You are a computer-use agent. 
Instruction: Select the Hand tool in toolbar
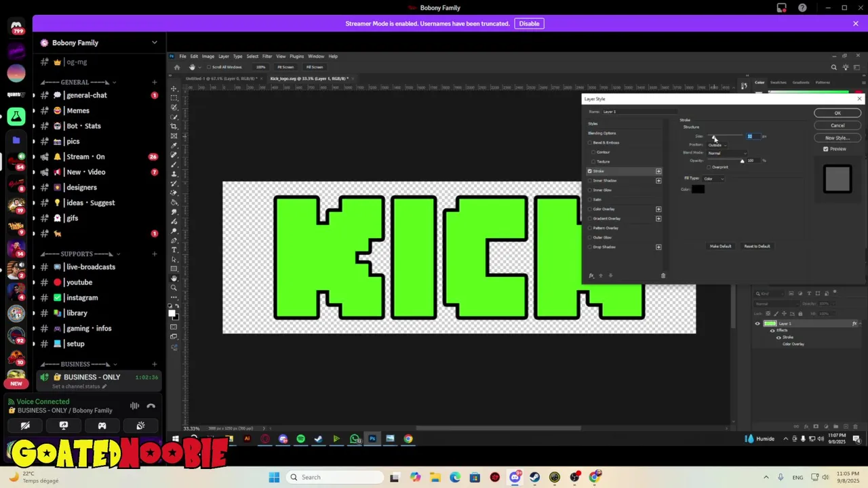[174, 279]
